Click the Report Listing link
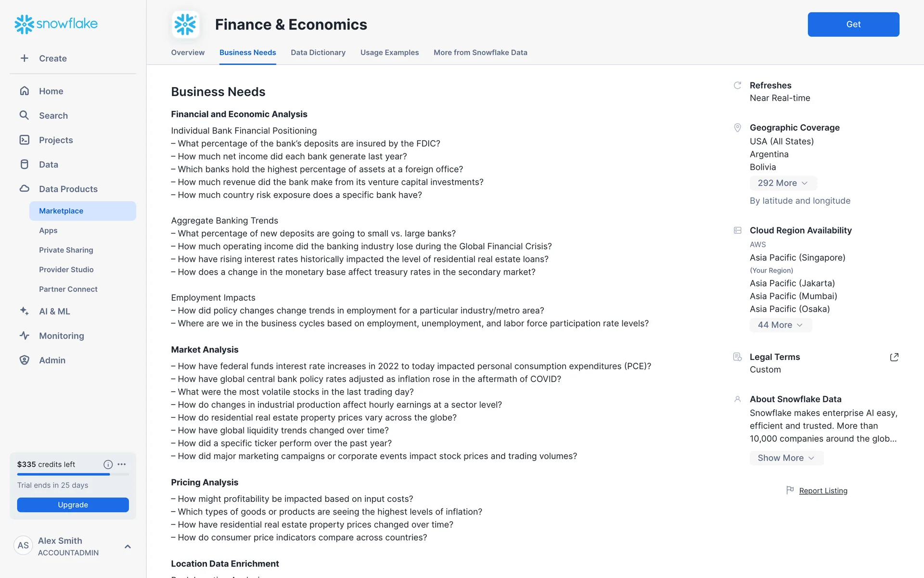 [823, 491]
